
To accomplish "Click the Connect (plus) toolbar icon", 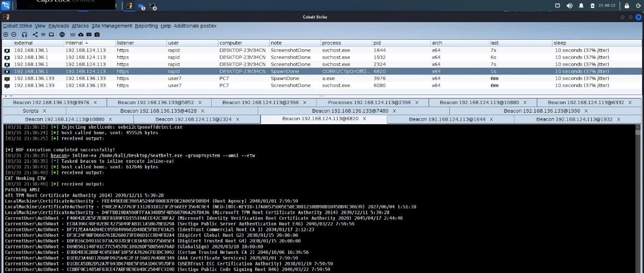I will pyautogui.click(x=6, y=35).
